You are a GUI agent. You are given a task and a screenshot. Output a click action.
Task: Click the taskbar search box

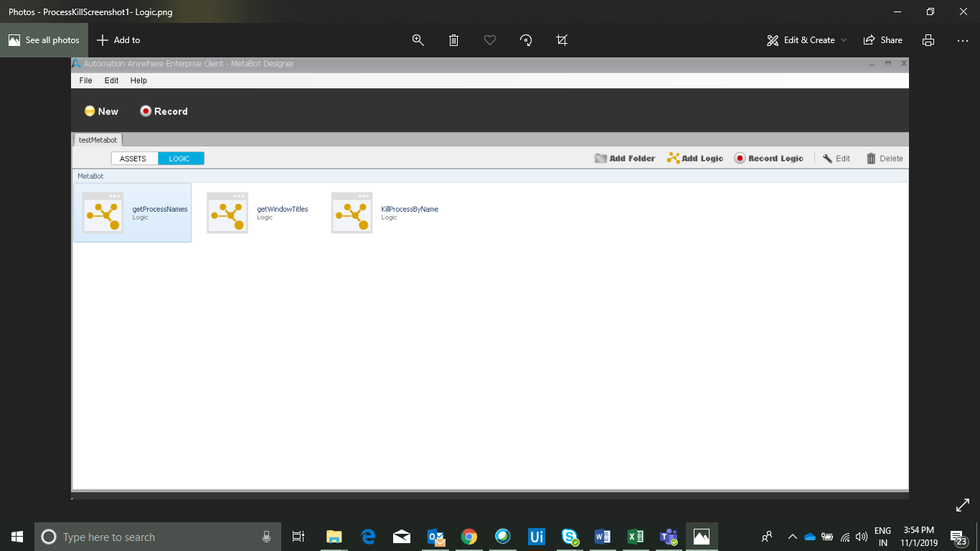(x=157, y=537)
